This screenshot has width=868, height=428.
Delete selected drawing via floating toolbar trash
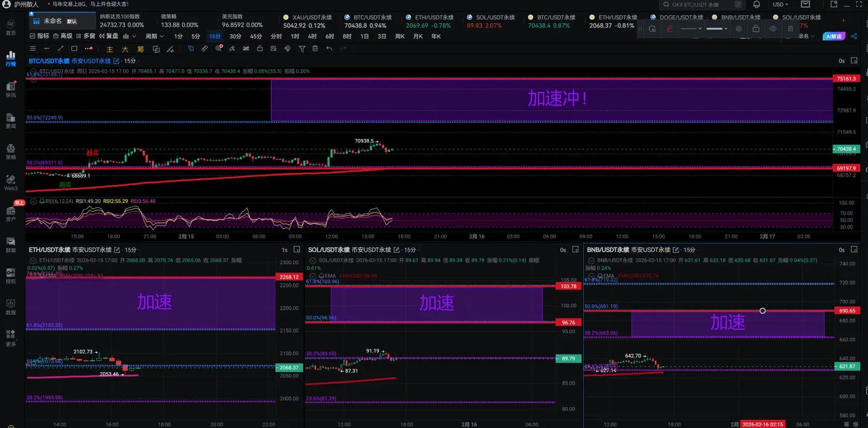click(x=791, y=29)
